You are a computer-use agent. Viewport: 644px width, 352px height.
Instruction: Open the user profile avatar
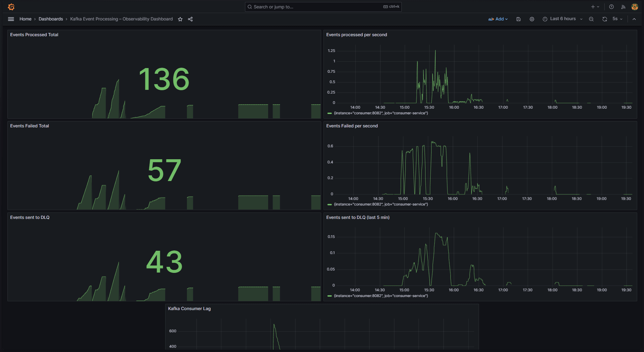pyautogui.click(x=635, y=7)
